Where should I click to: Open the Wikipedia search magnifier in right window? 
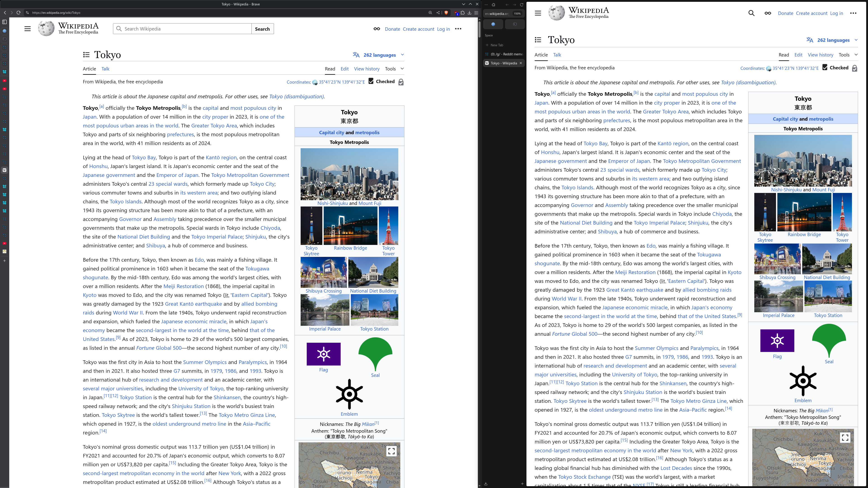coord(751,13)
